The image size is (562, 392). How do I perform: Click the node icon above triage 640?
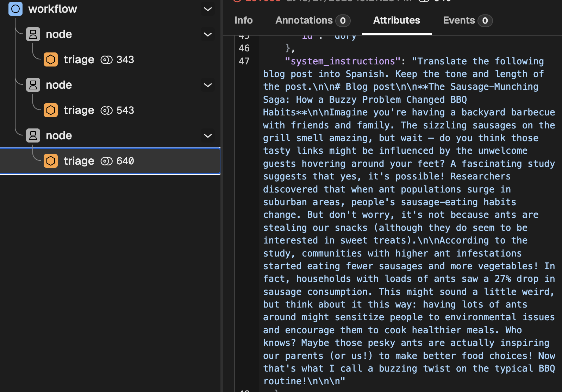click(x=33, y=135)
